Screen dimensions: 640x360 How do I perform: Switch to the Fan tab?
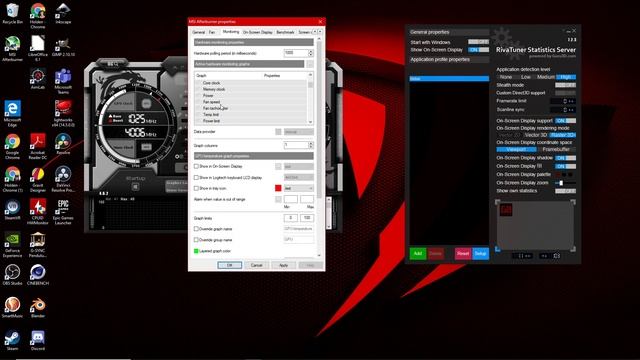tap(212, 32)
